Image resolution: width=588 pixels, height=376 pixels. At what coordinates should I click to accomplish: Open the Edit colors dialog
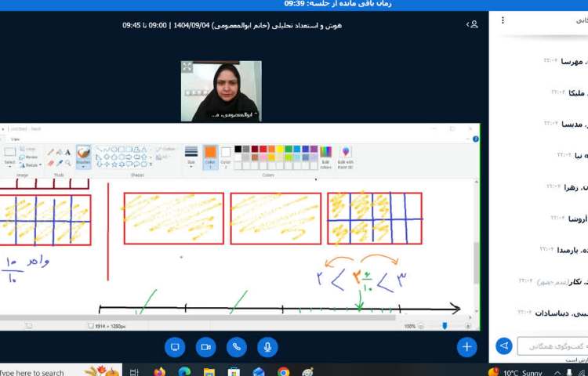coord(325,157)
